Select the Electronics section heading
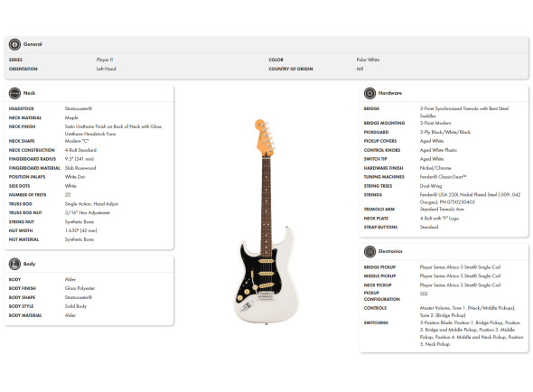The image size is (533, 392). [x=390, y=251]
